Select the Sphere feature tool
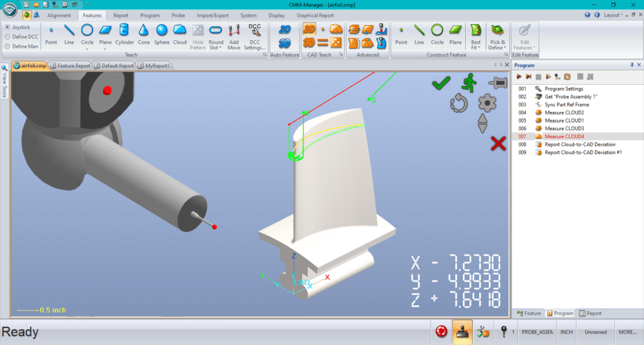The width and height of the screenshot is (644, 345). [162, 36]
